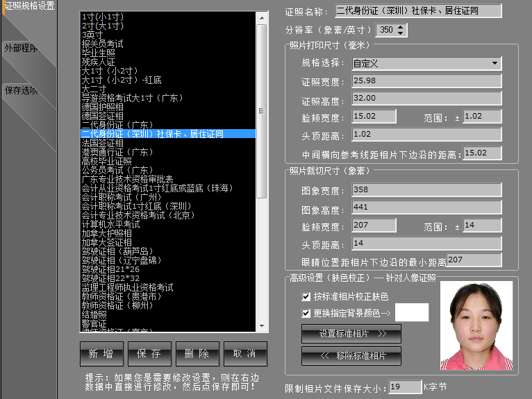The width and height of the screenshot is (532, 399).
Task: Switch to the 外部程序 tab
Action: coord(22,49)
